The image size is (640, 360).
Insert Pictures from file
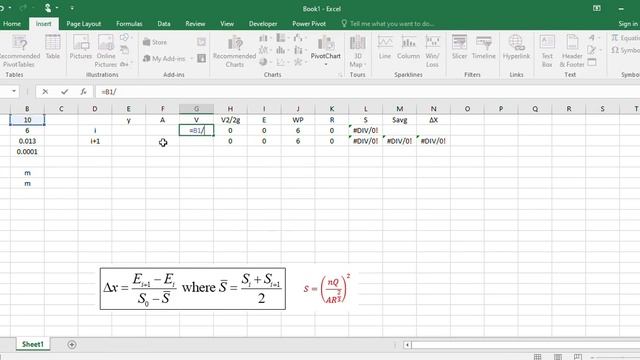pyautogui.click(x=80, y=47)
